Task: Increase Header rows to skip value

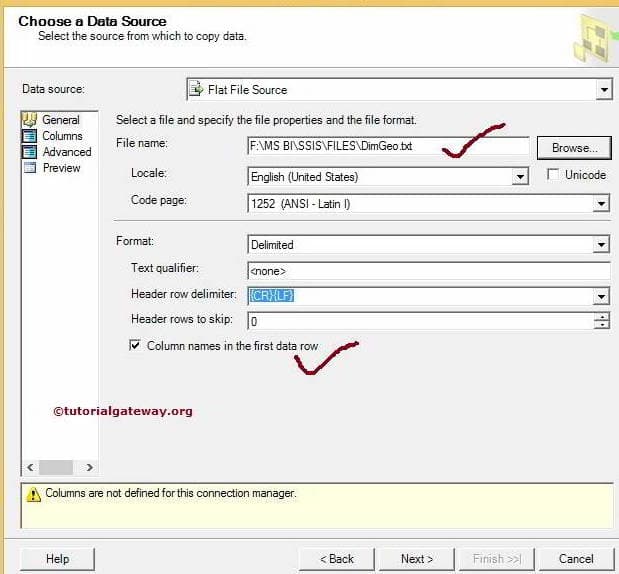Action: (x=602, y=317)
